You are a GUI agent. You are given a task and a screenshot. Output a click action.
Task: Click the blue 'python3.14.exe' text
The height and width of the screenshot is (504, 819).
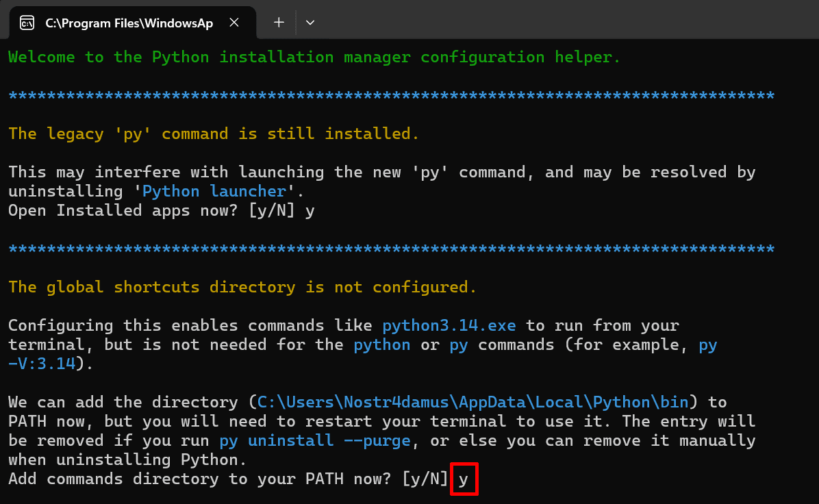point(449,325)
